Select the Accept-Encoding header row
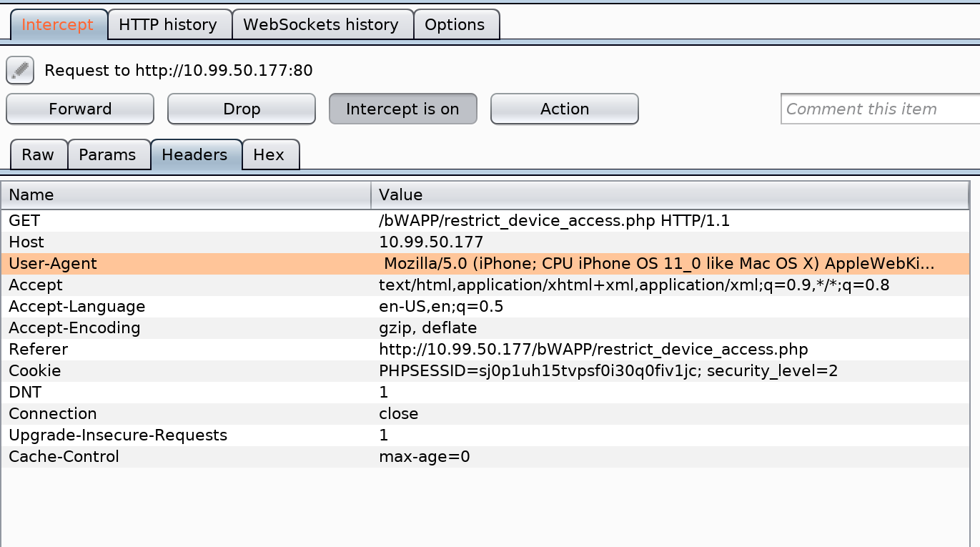 pyautogui.click(x=485, y=327)
